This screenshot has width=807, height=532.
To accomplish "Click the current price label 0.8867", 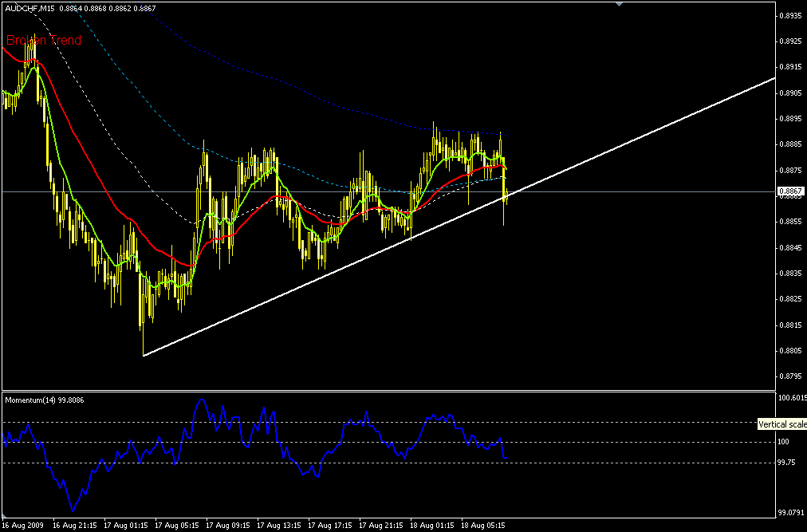I will (789, 192).
